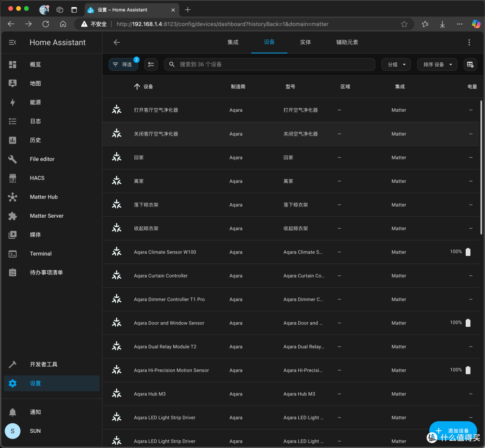Switch to the 设备 devices tab
Screen dimensions: 485x448
click(x=269, y=42)
